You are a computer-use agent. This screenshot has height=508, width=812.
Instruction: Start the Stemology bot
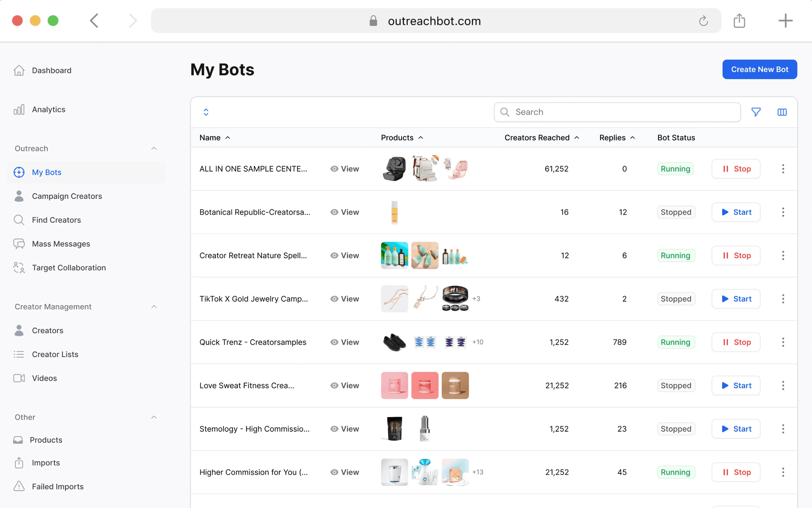click(x=736, y=429)
